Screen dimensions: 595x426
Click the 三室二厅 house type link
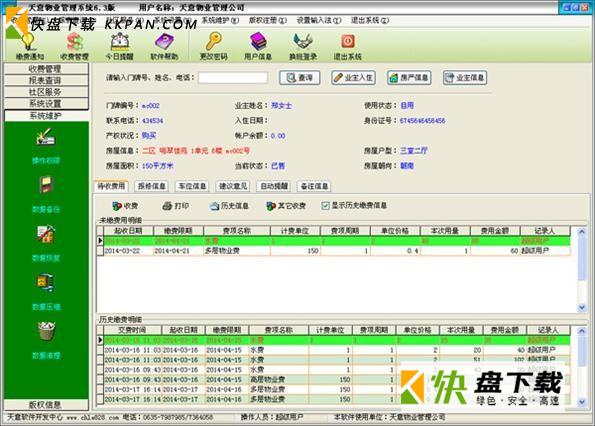tap(414, 151)
